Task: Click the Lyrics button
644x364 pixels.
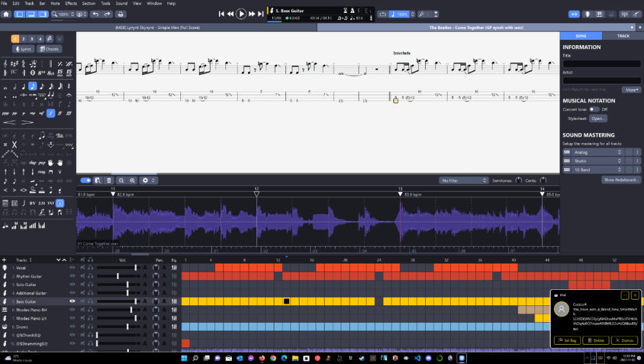Action: coord(24,49)
